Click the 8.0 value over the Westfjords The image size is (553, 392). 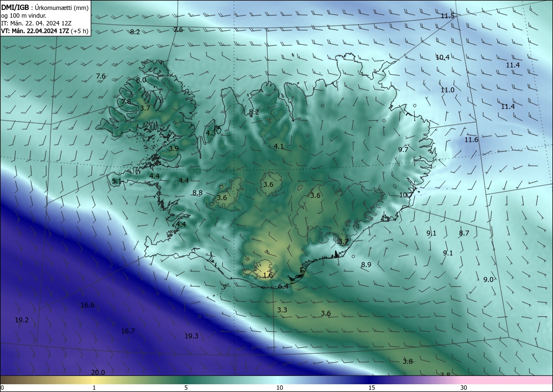(x=141, y=80)
